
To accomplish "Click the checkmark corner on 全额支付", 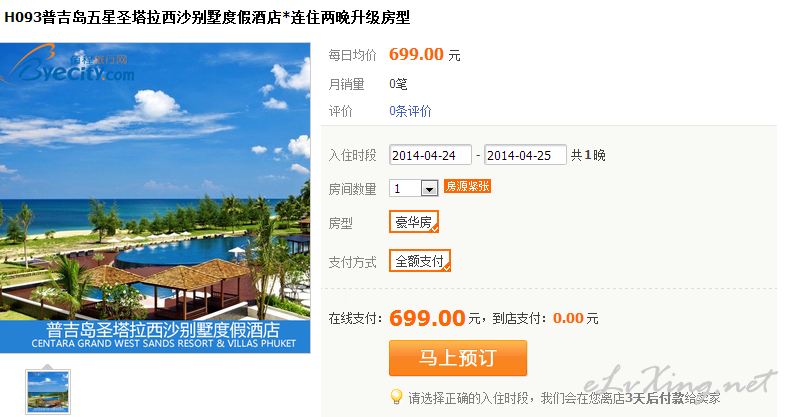I will coord(446,268).
